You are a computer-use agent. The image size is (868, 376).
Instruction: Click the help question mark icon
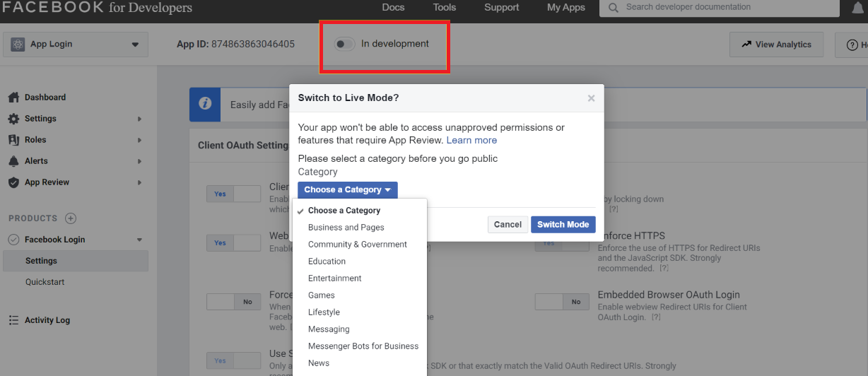tap(852, 45)
